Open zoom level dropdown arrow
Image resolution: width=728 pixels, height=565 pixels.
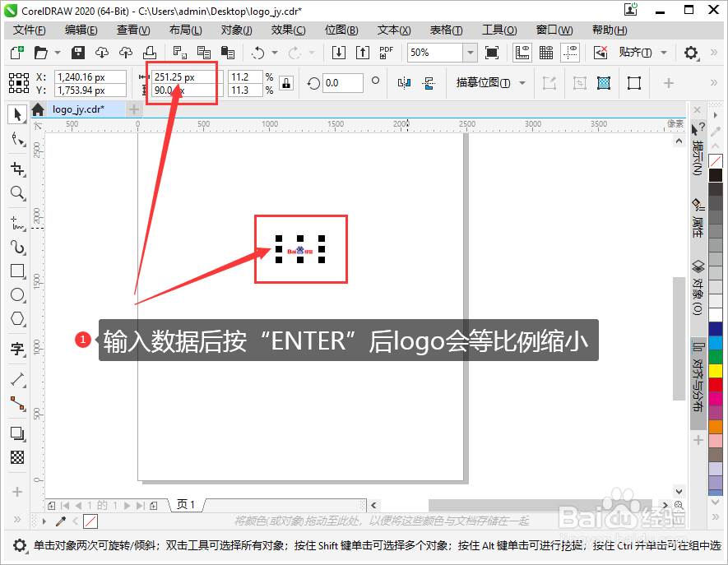(x=471, y=53)
